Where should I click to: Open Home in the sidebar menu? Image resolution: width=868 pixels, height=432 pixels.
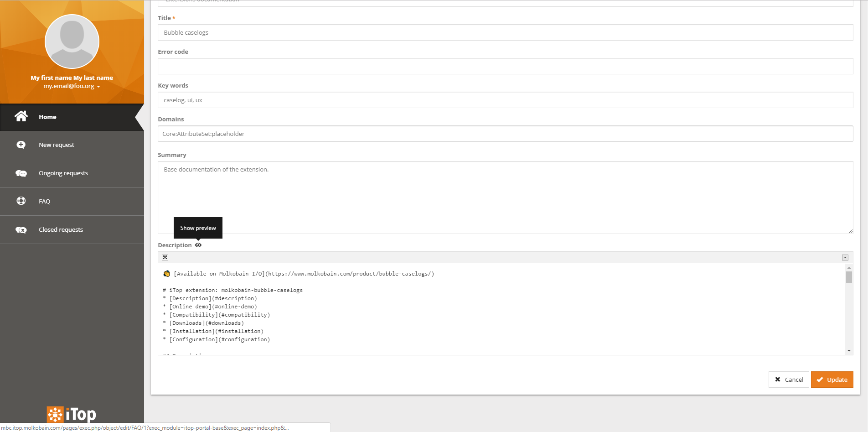pyautogui.click(x=72, y=117)
